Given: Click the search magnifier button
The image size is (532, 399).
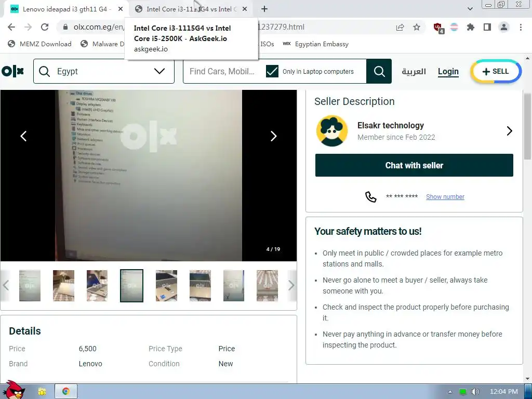Looking at the screenshot, I should point(379,71).
